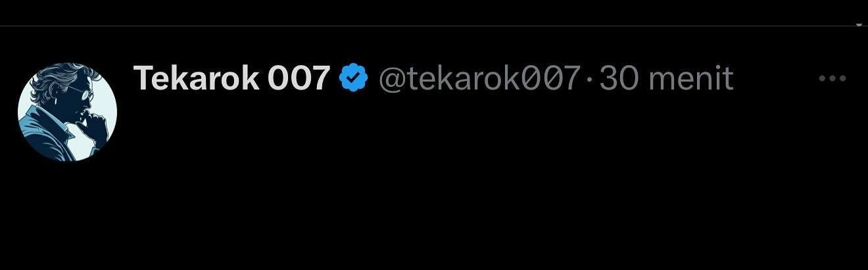Click the circular avatar with glasses man
The width and height of the screenshot is (868, 270).
point(67,111)
